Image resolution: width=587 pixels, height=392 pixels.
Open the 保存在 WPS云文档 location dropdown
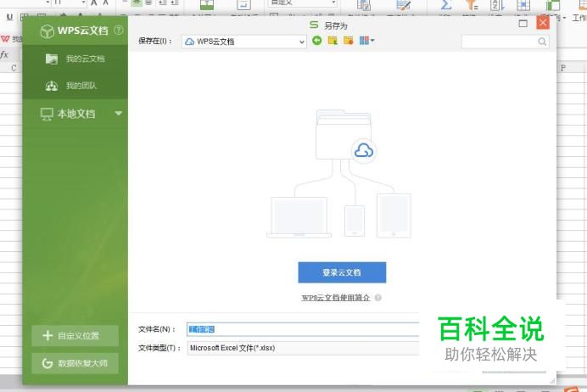tap(244, 42)
